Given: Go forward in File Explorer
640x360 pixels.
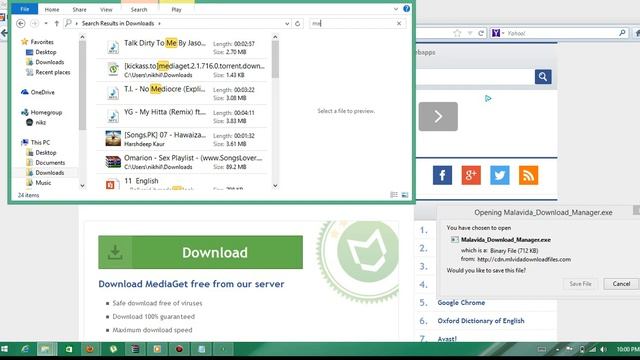Looking at the screenshot, I should click(34, 24).
